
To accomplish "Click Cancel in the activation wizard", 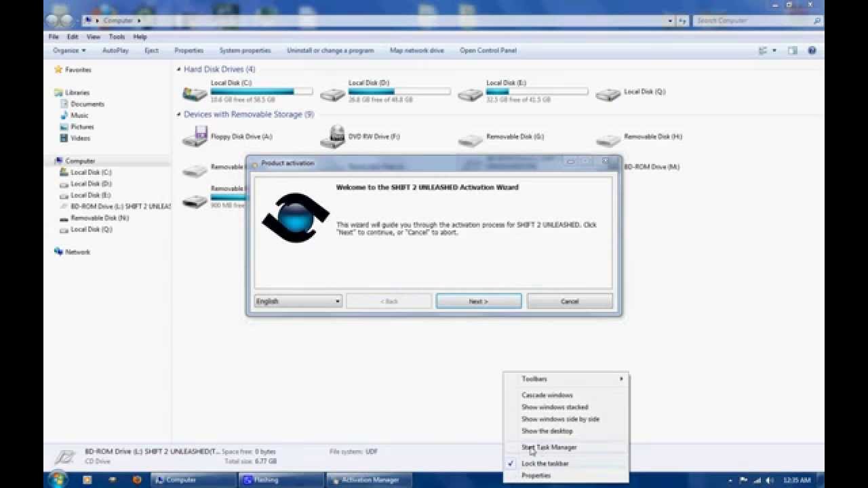I will click(570, 302).
